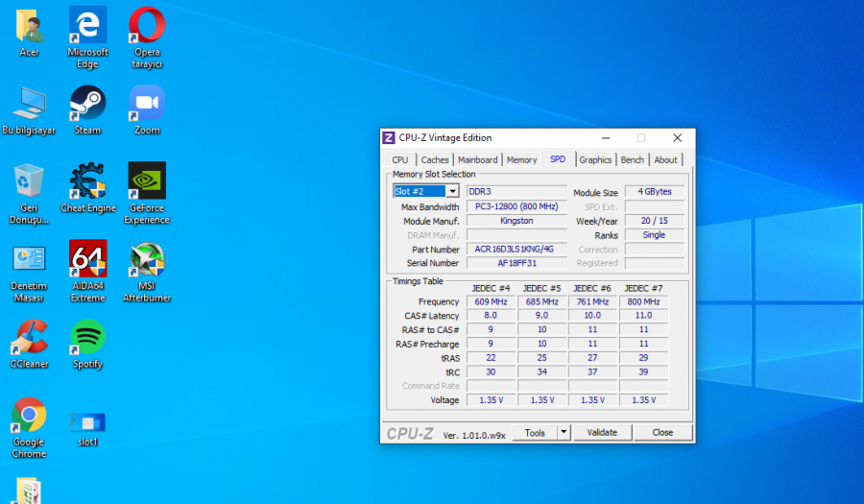Launch GeForce Experience icon

pyautogui.click(x=147, y=193)
